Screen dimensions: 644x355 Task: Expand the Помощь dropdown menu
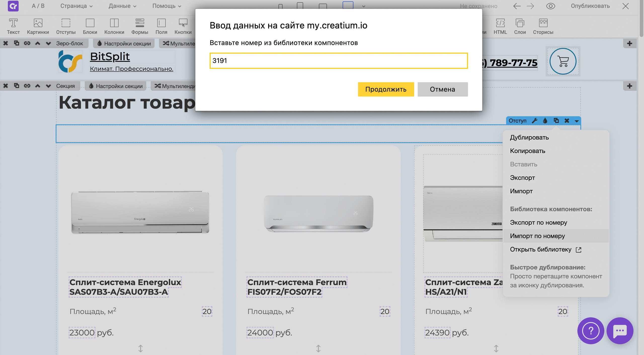click(167, 6)
